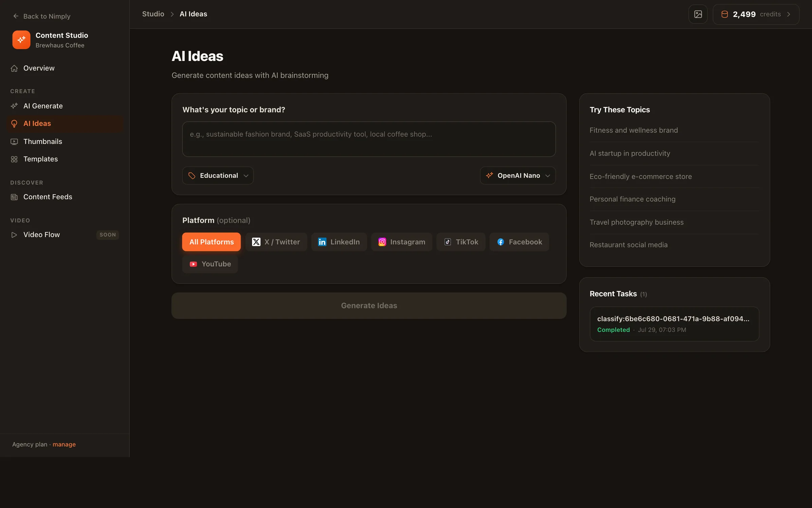The width and height of the screenshot is (812, 508).
Task: Click the AI Ideas breadcrumb text
Action: pos(193,14)
